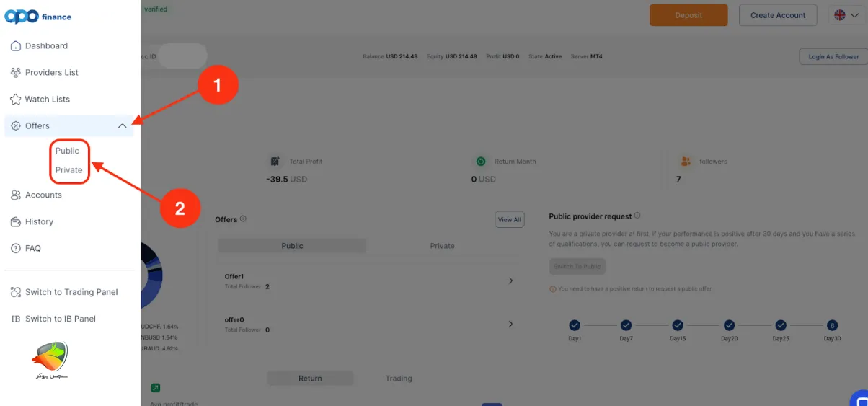Click the Offers badge icon
The height and width of the screenshot is (406, 868).
click(x=16, y=125)
